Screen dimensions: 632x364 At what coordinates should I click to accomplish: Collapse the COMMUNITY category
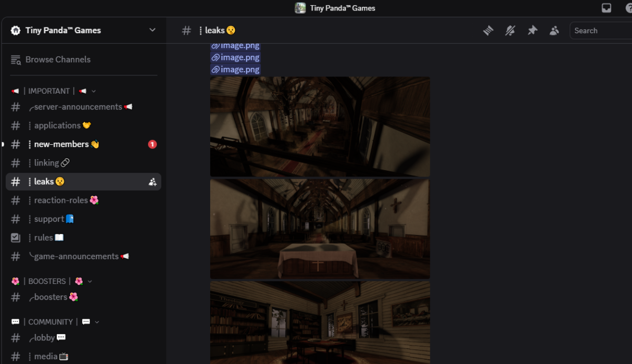tap(55, 322)
